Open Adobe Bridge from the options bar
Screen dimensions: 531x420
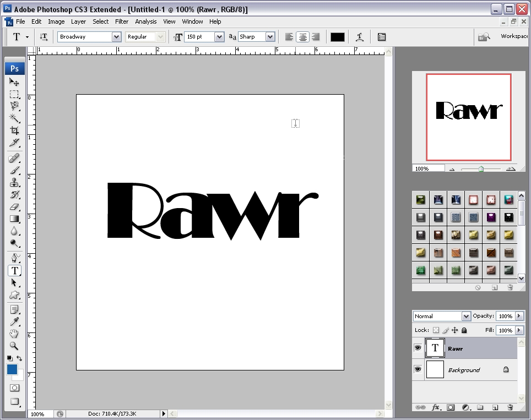coord(483,36)
